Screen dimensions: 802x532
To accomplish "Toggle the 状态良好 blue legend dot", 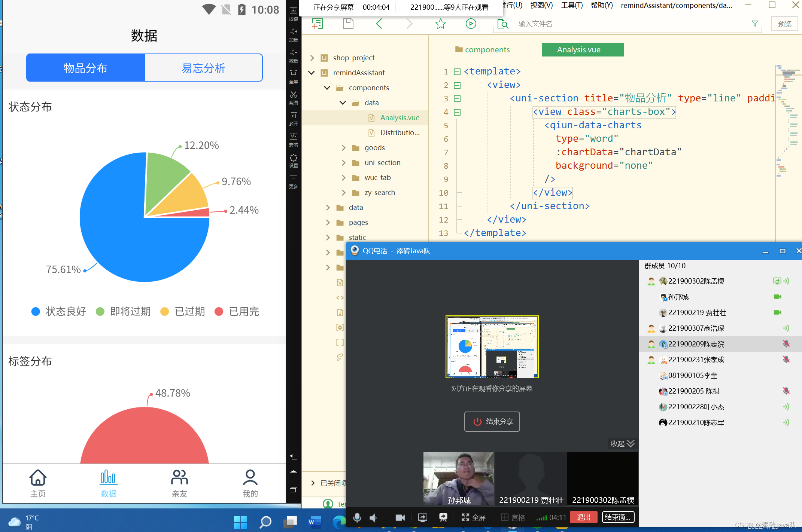I will point(36,312).
